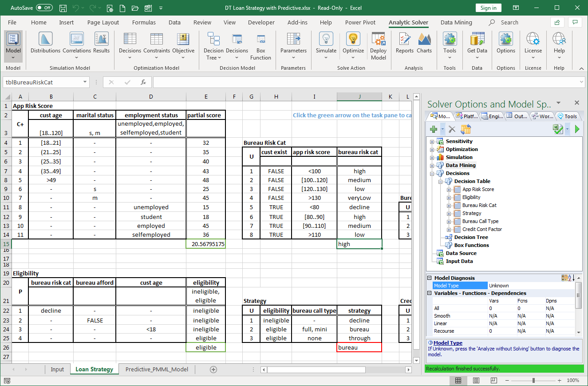Click the Deploy Model icon

coord(378,44)
